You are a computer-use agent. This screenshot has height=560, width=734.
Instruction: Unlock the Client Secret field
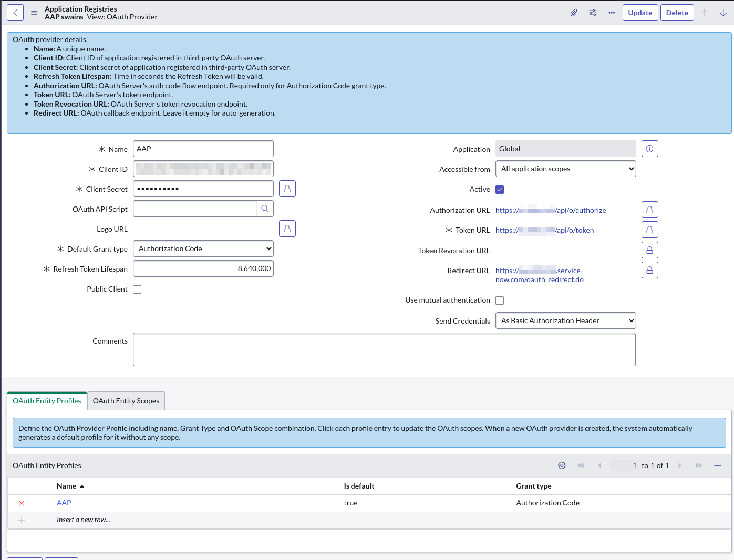coord(287,189)
